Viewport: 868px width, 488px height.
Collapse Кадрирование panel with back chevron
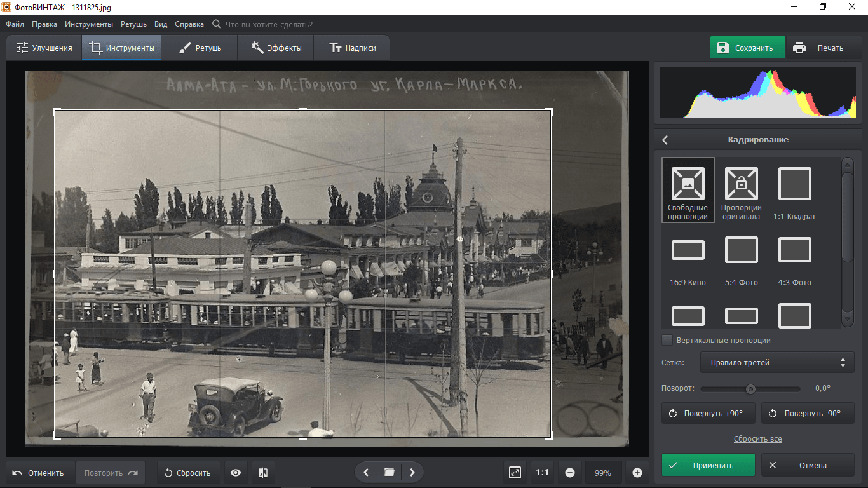(x=665, y=140)
